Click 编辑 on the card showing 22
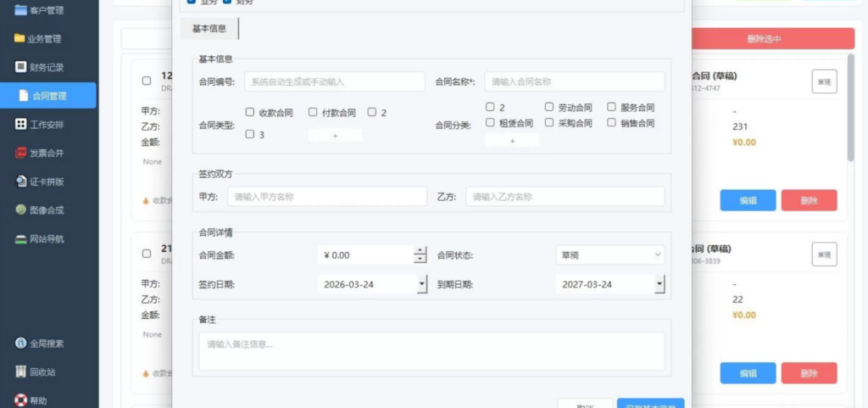The width and height of the screenshot is (868, 408). (x=748, y=373)
